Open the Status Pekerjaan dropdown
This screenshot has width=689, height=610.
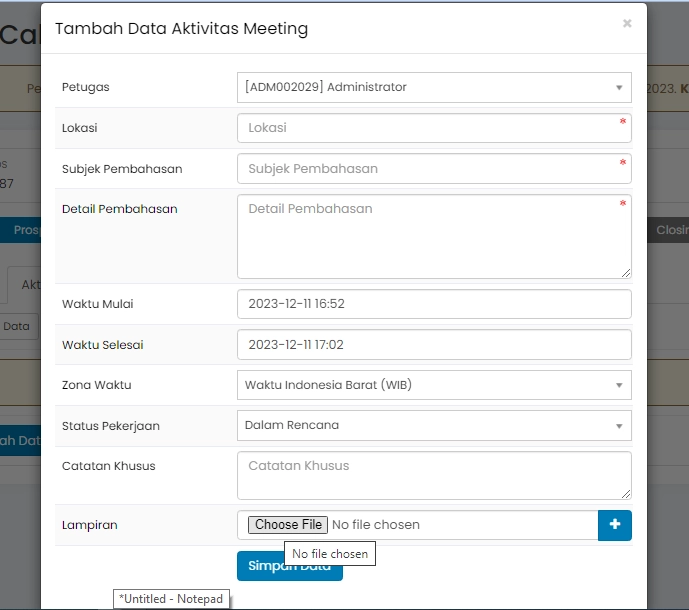click(434, 425)
